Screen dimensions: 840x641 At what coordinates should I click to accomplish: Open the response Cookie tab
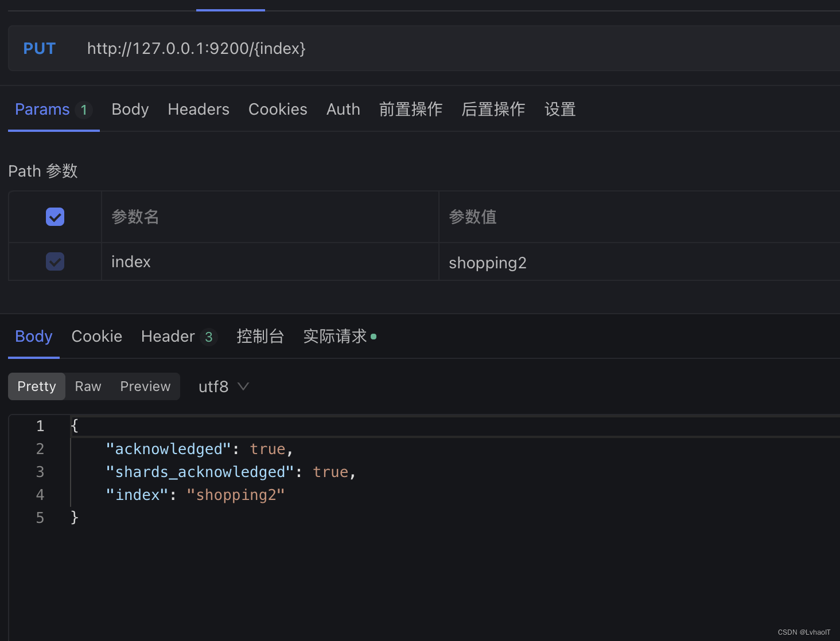[x=96, y=336]
